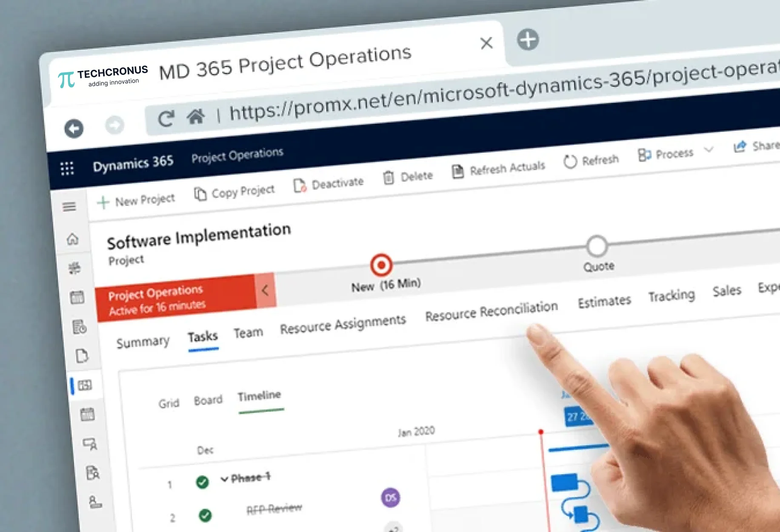This screenshot has width=780, height=532.
Task: Click the completed checkmark beside RFP Review
Action: (x=205, y=515)
